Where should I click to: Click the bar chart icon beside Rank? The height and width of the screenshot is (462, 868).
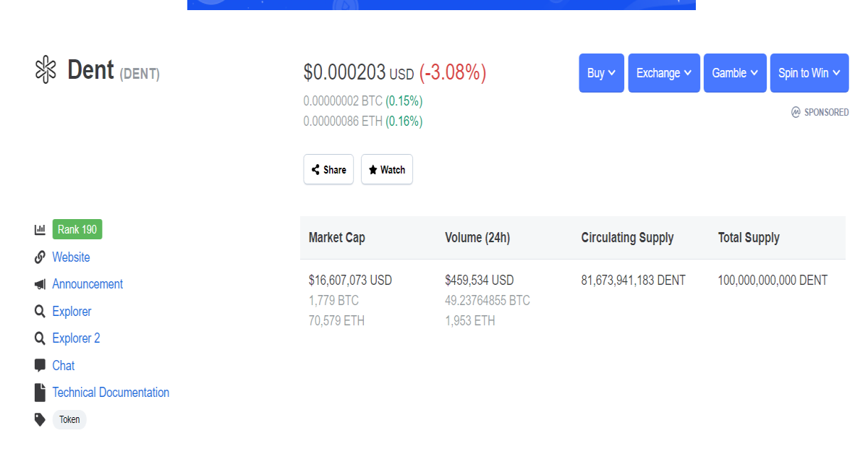[x=40, y=230]
